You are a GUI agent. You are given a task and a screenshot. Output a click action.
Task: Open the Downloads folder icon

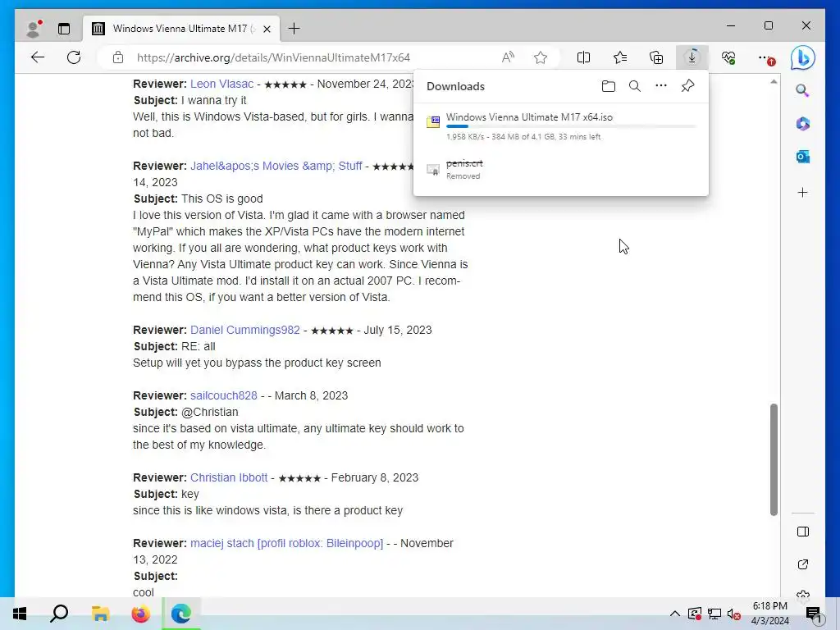click(x=608, y=86)
